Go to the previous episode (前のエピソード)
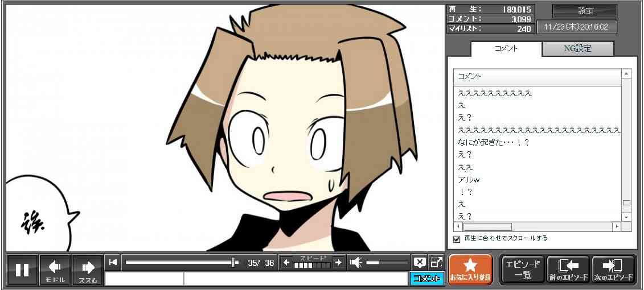The height and width of the screenshot is (290, 644). click(568, 270)
